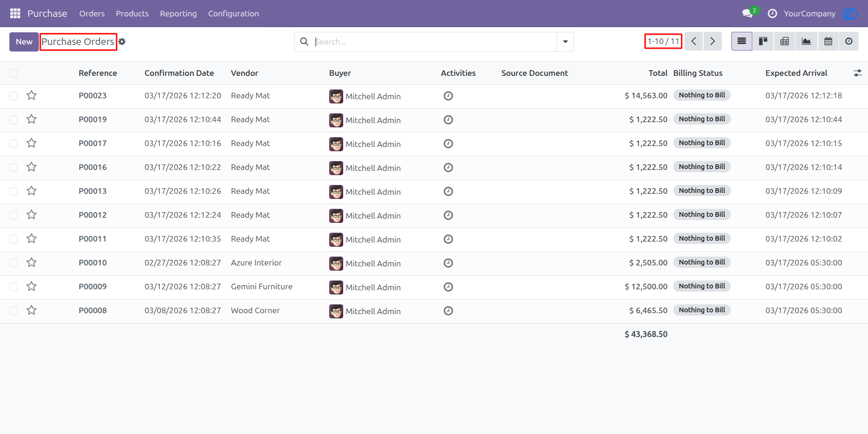Open the gear actions next to Purchase Orders
The image size is (868, 434).
click(x=122, y=42)
